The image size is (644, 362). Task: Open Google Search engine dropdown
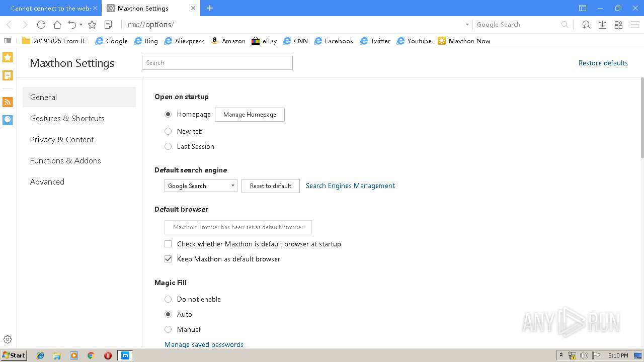[x=201, y=186]
